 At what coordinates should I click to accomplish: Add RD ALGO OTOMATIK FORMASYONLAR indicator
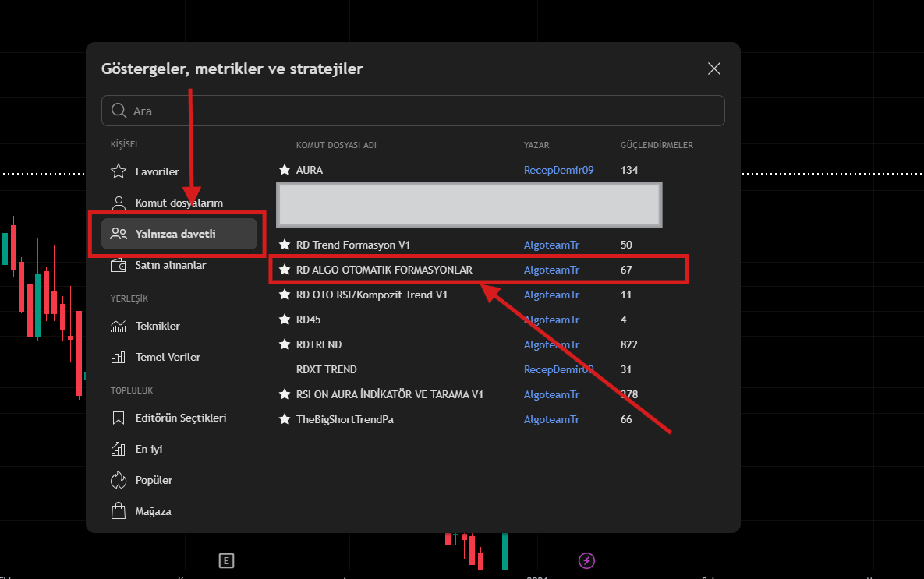(x=384, y=270)
